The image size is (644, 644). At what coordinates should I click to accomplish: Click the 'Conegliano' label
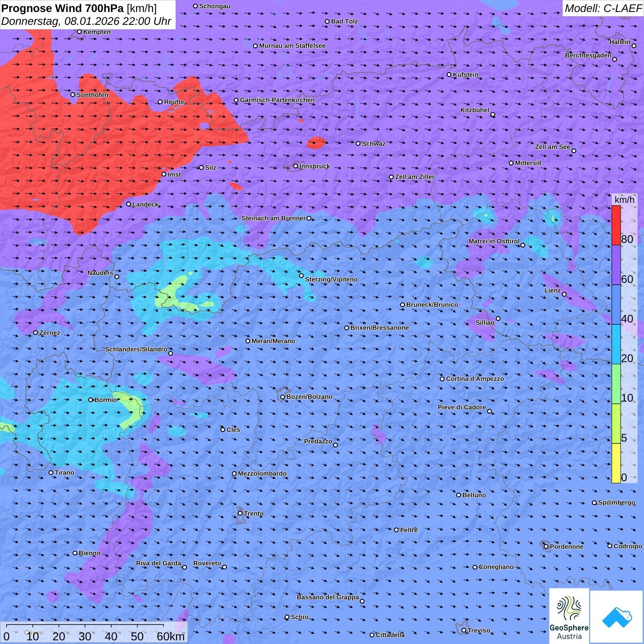496,567
